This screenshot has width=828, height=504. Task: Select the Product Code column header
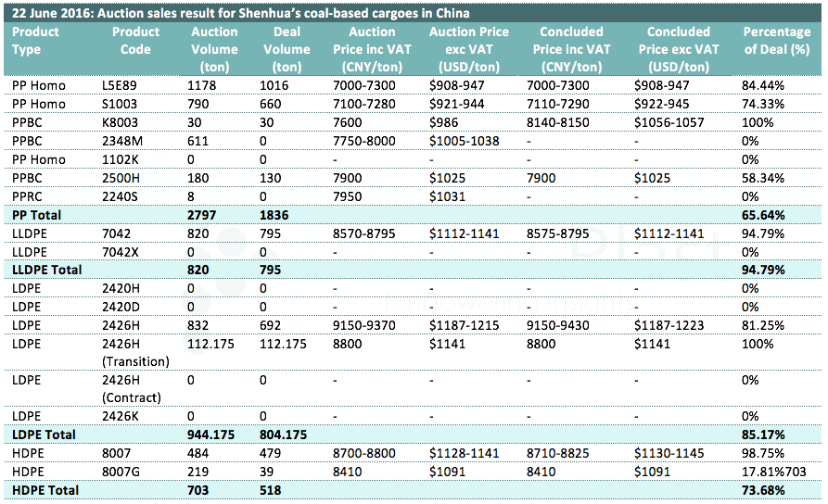135,41
